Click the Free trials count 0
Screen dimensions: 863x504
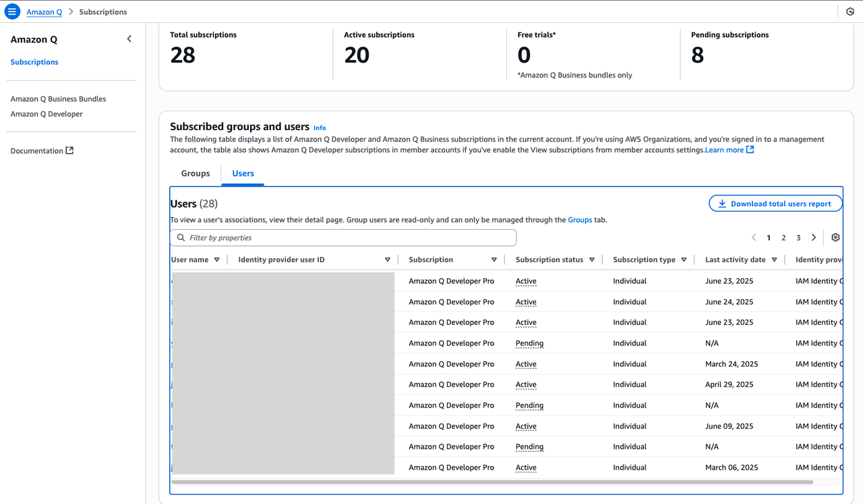524,55
